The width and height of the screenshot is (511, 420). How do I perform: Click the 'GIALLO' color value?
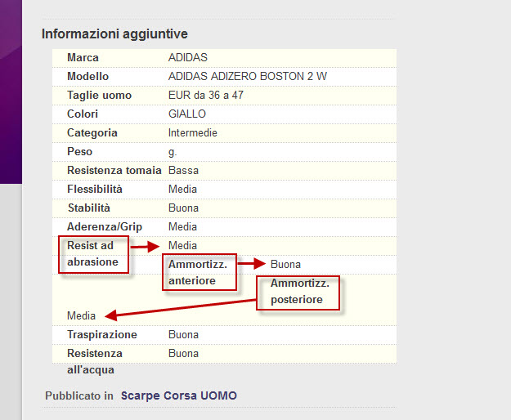pos(187,114)
